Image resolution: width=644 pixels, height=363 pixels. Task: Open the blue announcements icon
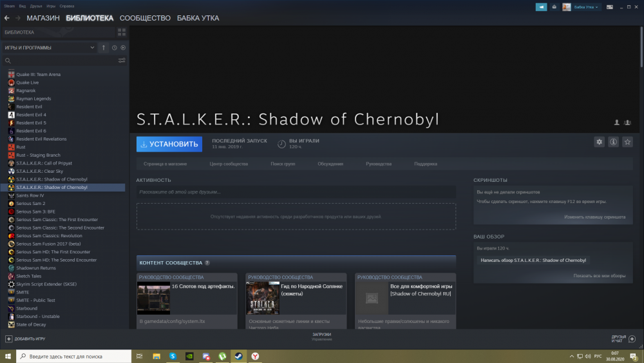point(541,7)
